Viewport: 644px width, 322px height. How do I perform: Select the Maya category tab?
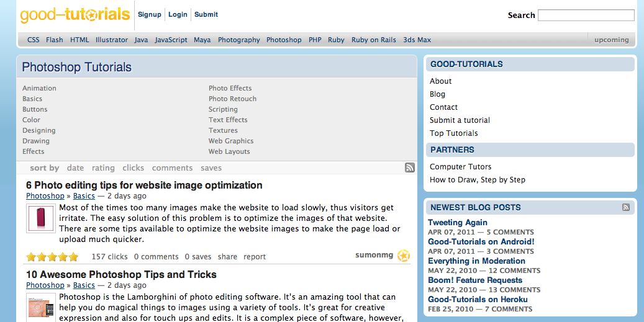click(202, 40)
